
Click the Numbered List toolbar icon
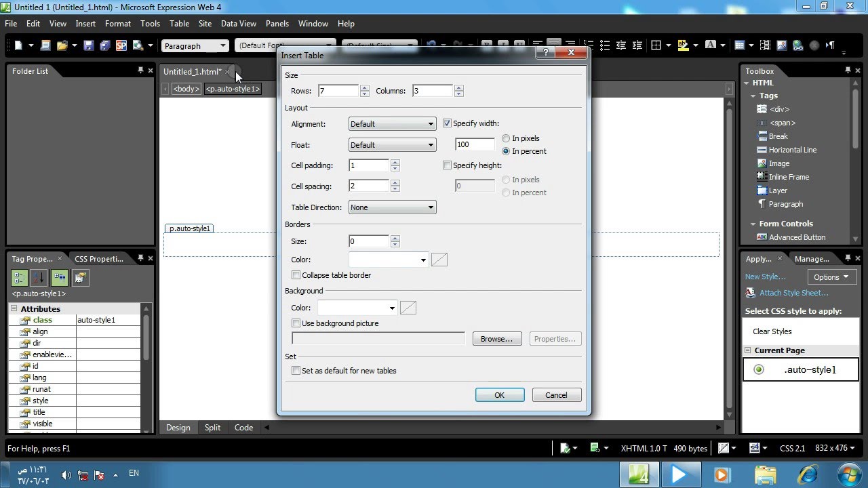click(588, 45)
